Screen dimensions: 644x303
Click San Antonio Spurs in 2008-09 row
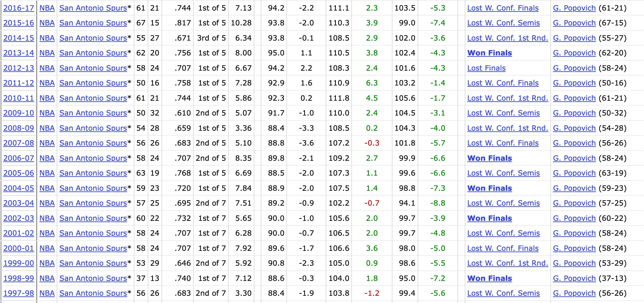tap(93, 128)
